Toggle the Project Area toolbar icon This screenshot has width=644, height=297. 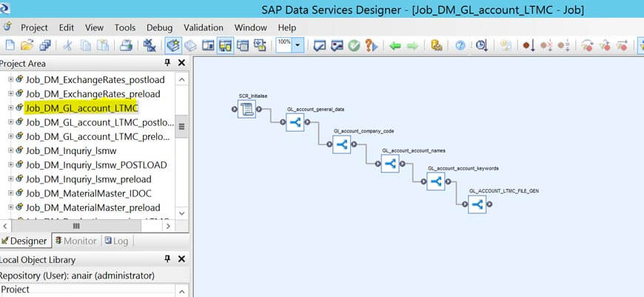[225, 46]
